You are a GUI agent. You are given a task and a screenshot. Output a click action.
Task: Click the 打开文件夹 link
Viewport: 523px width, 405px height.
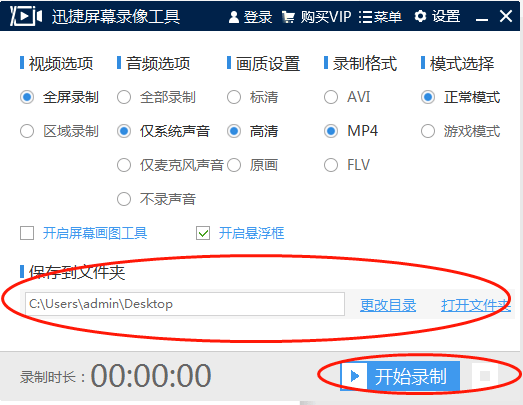[x=476, y=305]
